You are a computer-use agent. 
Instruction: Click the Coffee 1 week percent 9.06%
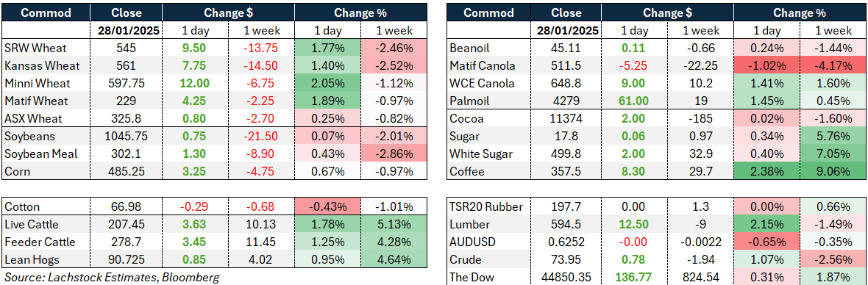point(834,172)
